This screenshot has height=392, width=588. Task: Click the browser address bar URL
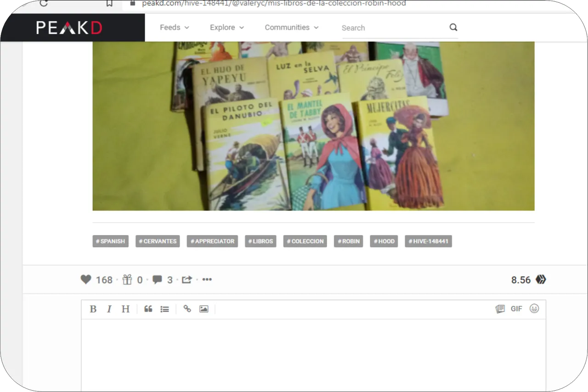[x=274, y=3]
